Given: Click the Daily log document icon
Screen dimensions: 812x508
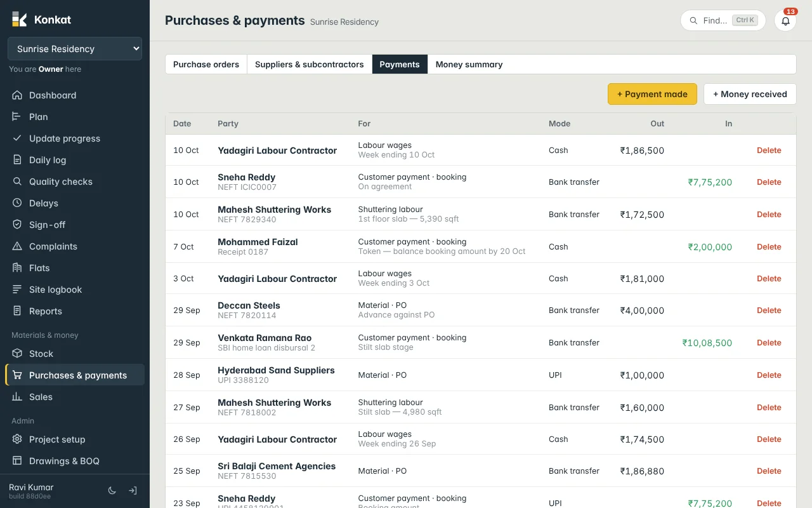Looking at the screenshot, I should pyautogui.click(x=17, y=160).
